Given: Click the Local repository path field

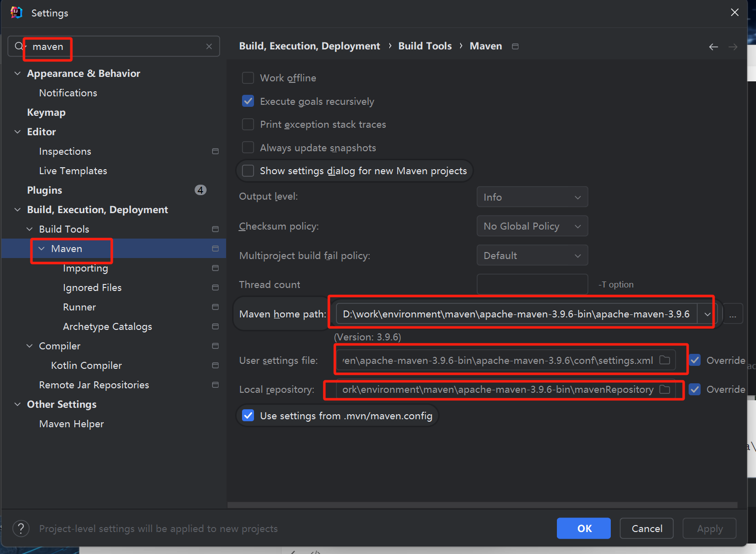Looking at the screenshot, I should (x=506, y=389).
